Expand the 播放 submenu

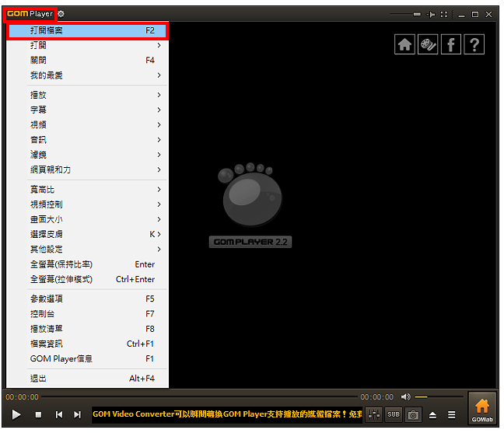(87, 95)
